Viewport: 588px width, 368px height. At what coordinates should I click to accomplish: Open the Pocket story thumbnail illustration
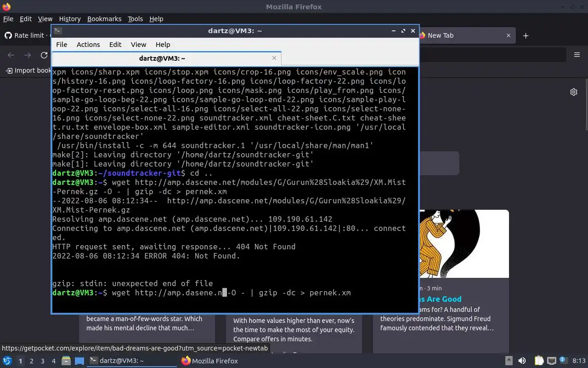tap(464, 244)
